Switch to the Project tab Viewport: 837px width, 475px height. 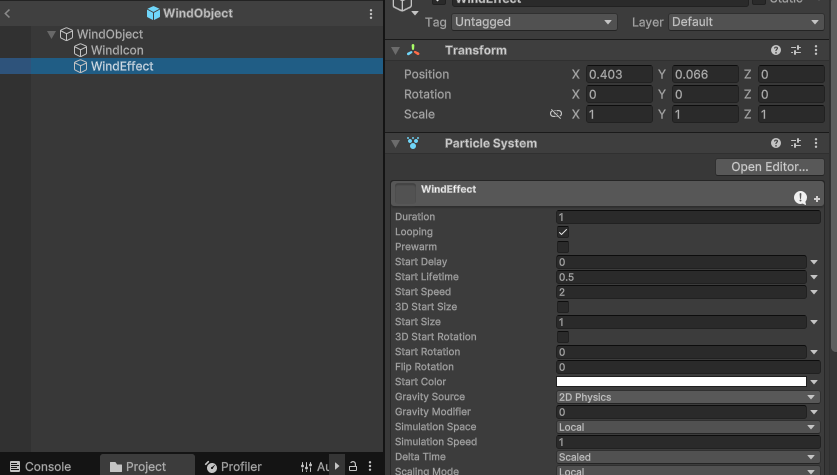(x=146, y=466)
